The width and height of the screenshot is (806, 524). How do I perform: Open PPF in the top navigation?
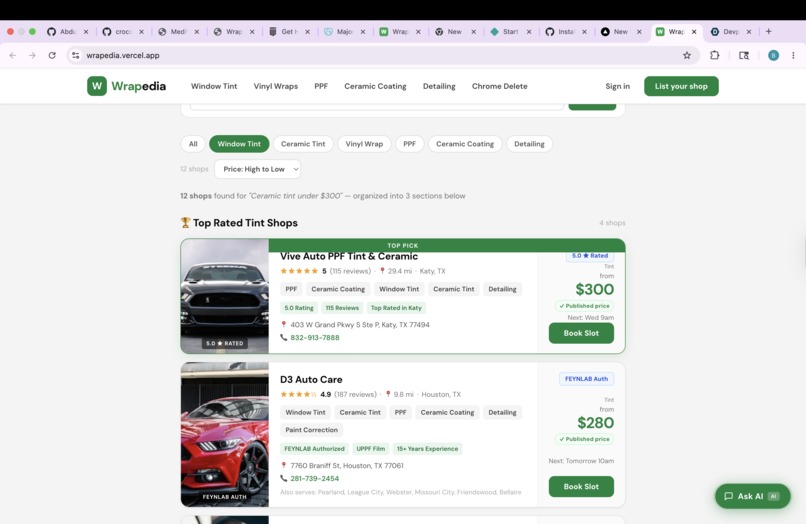click(x=321, y=86)
